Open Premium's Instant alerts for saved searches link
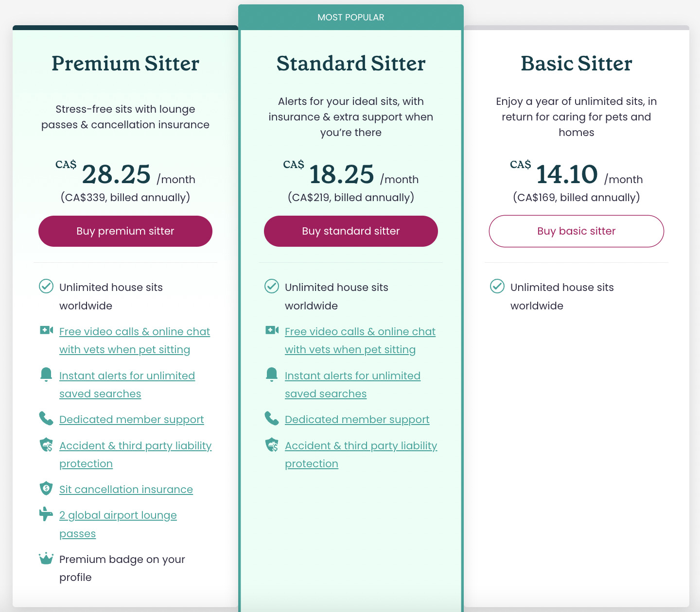This screenshot has height=612, width=700. click(x=127, y=385)
